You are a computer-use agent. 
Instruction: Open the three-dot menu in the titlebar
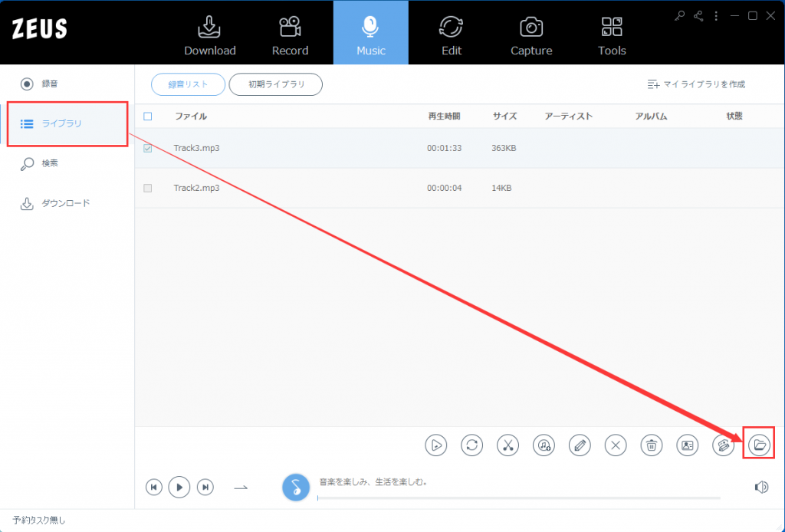715,15
